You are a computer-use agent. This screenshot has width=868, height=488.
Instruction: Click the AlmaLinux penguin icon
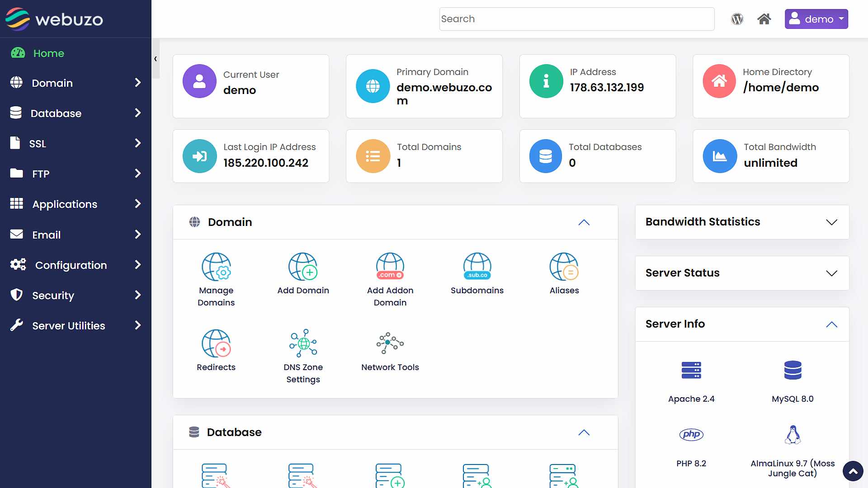point(793,435)
